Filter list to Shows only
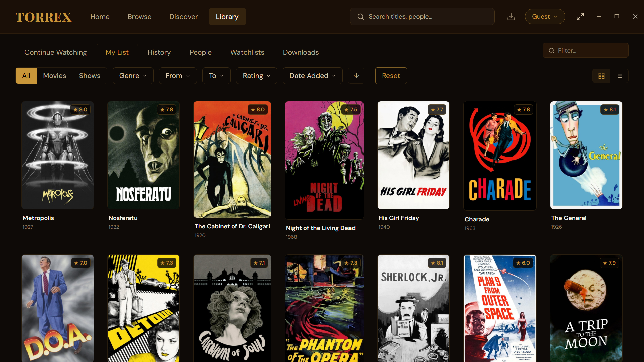Image resolution: width=644 pixels, height=362 pixels. [90, 76]
